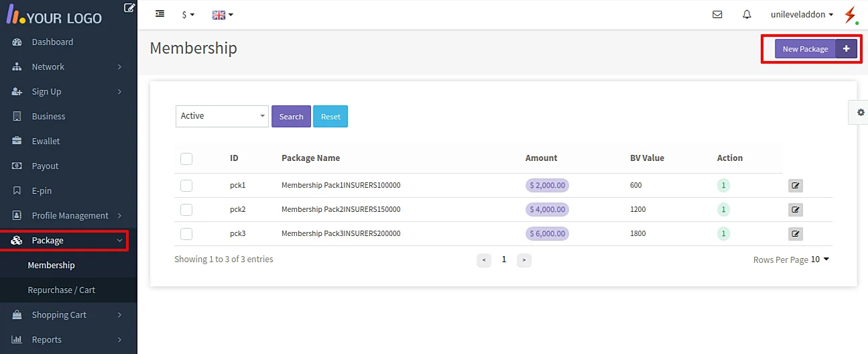Click the Package Name column header

(x=310, y=158)
